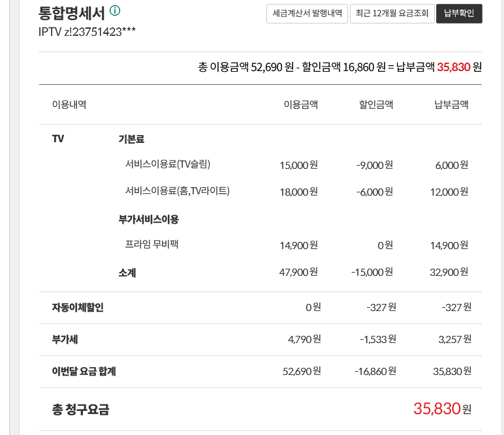This screenshot has width=504, height=435.
Task: Select the 할인금액 column header
Action: [376, 104]
